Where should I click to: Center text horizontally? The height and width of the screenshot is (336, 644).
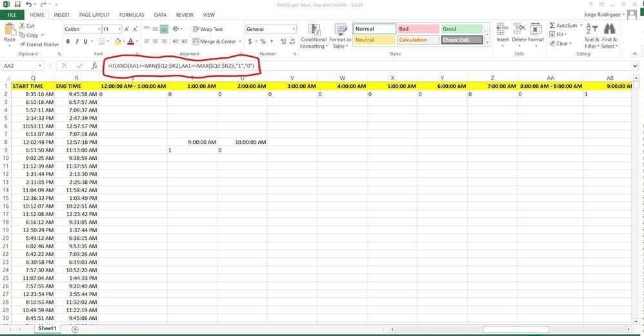coord(156,41)
